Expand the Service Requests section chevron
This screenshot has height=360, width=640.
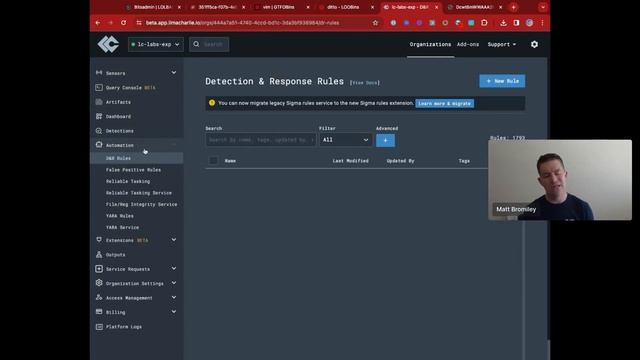pyautogui.click(x=174, y=269)
